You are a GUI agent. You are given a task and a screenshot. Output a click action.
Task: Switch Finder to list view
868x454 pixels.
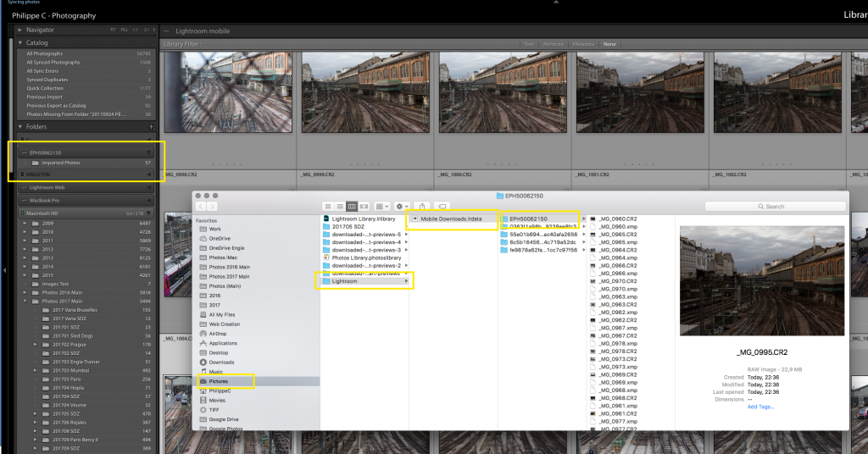click(x=340, y=207)
